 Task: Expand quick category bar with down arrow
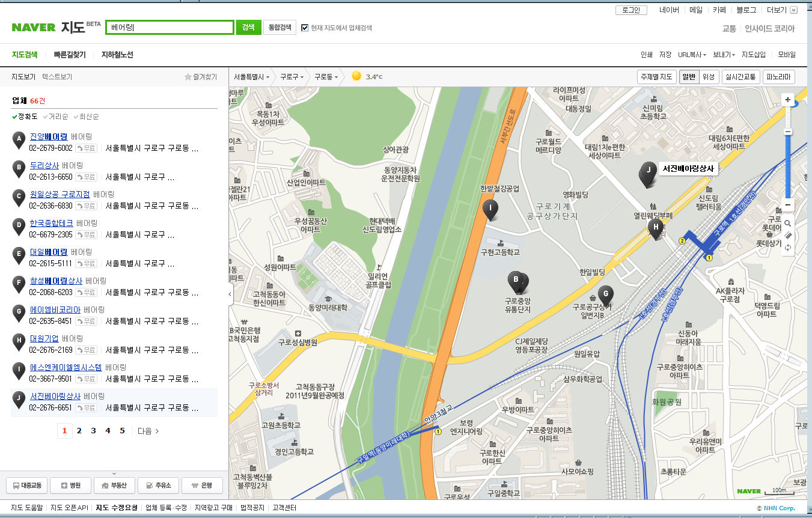coord(114,474)
